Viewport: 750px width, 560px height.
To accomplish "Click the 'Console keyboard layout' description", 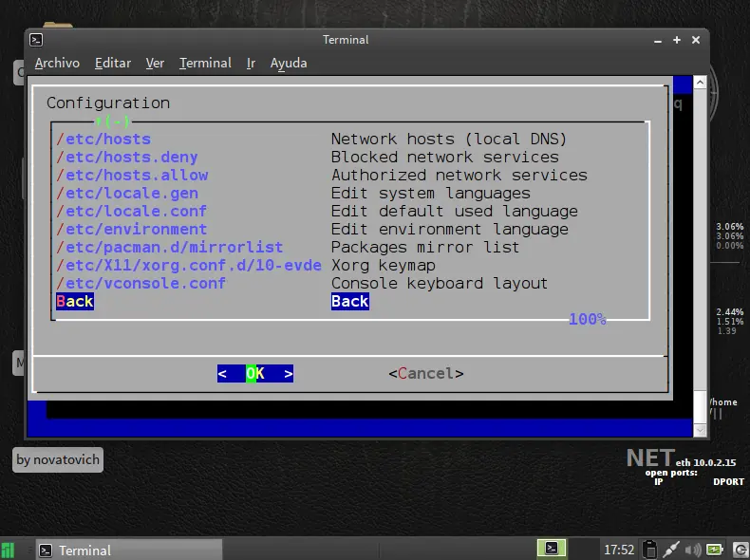I will click(440, 284).
